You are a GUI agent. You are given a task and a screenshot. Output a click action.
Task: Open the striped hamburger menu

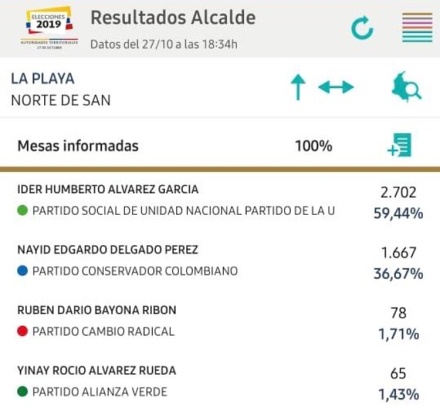pyautogui.click(x=417, y=27)
